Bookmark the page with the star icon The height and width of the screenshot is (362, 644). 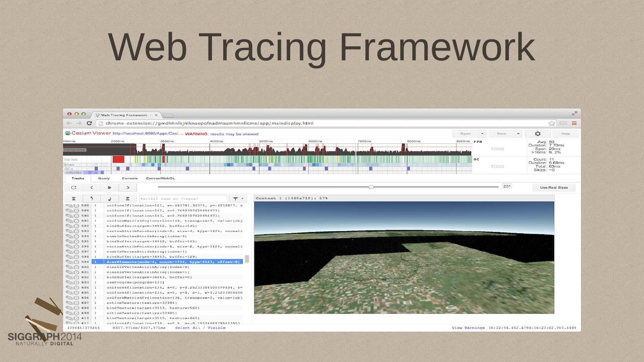point(552,123)
